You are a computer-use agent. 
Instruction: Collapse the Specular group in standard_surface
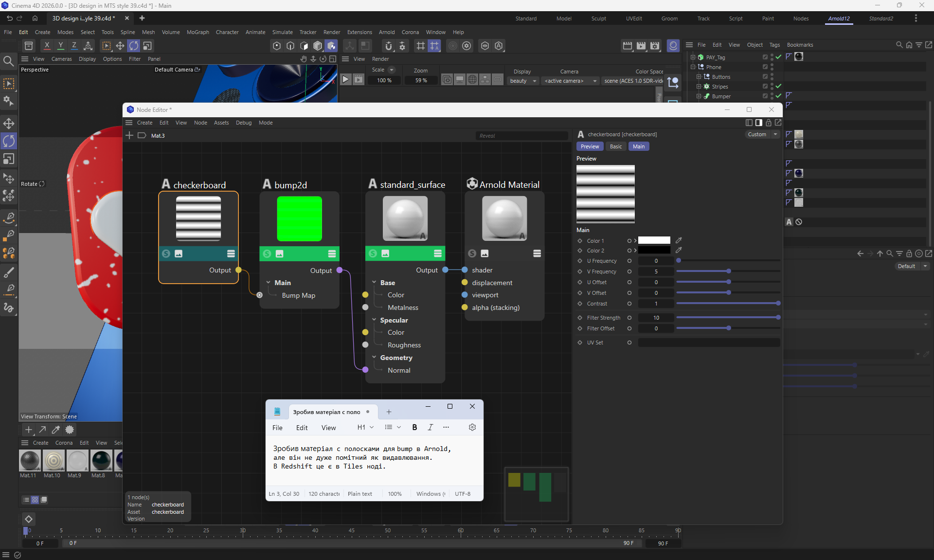(374, 320)
